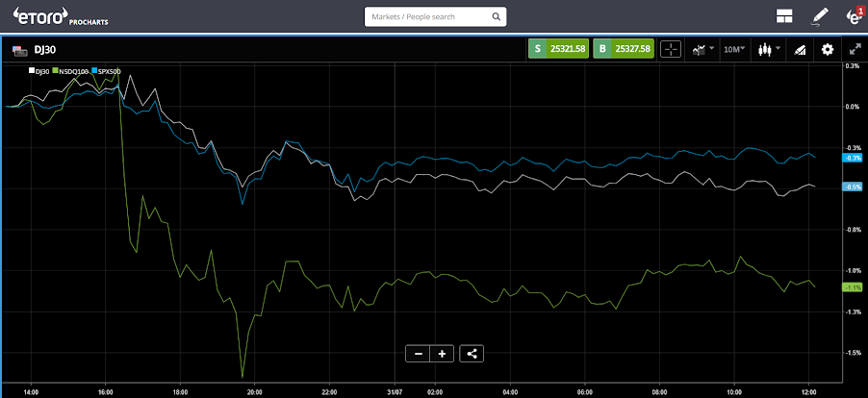Open eToro notifications icon with badge

pyautogui.click(x=855, y=15)
